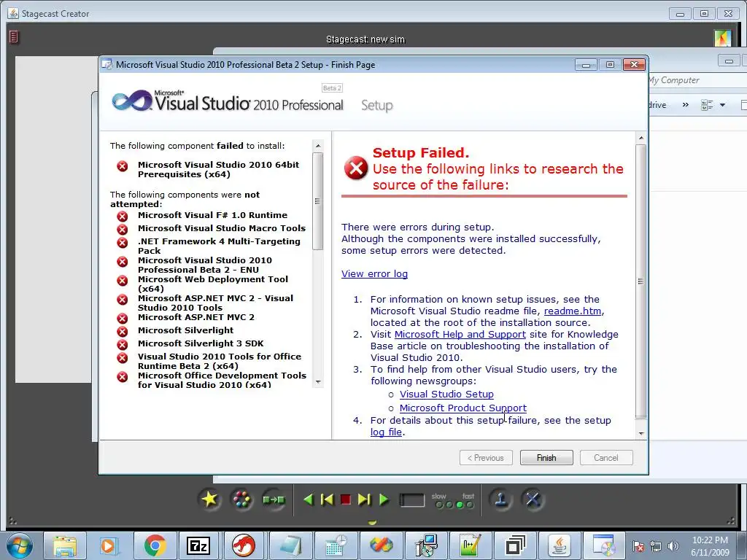Click the Visual Studio infinity logo

pos(132,101)
